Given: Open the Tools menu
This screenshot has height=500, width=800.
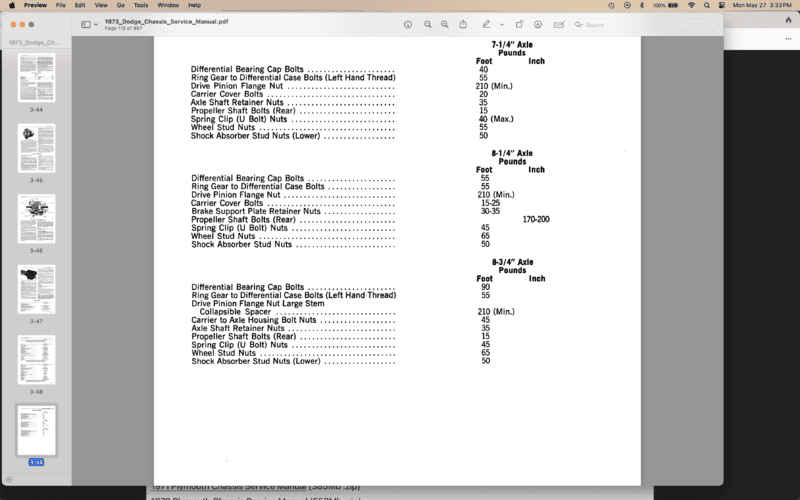Looking at the screenshot, I should [x=141, y=5].
